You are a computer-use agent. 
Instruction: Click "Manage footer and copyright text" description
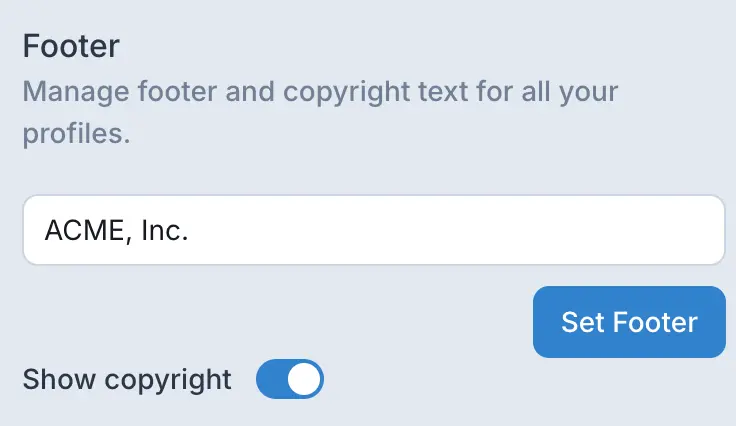[320, 94]
